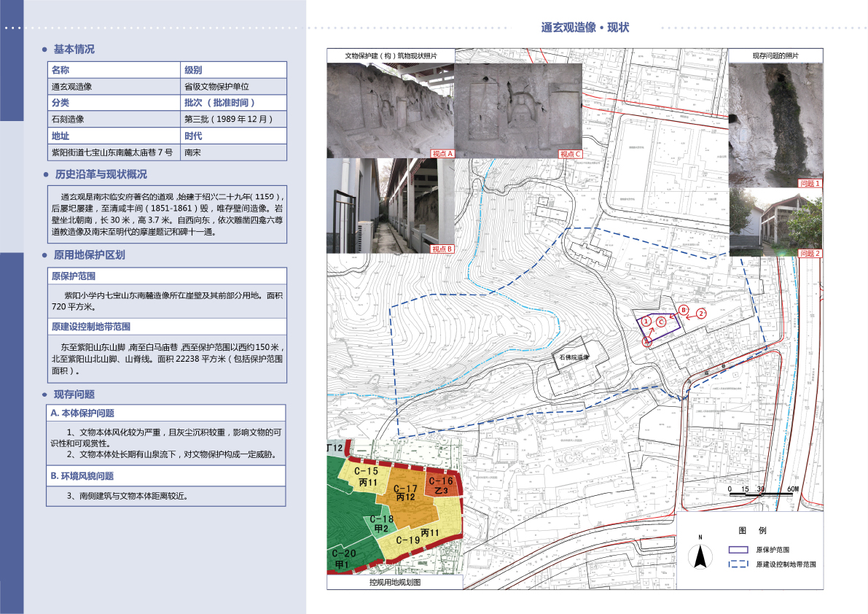Click the 控规用地规划图 caption
The image size is (868, 614).
[x=395, y=583]
